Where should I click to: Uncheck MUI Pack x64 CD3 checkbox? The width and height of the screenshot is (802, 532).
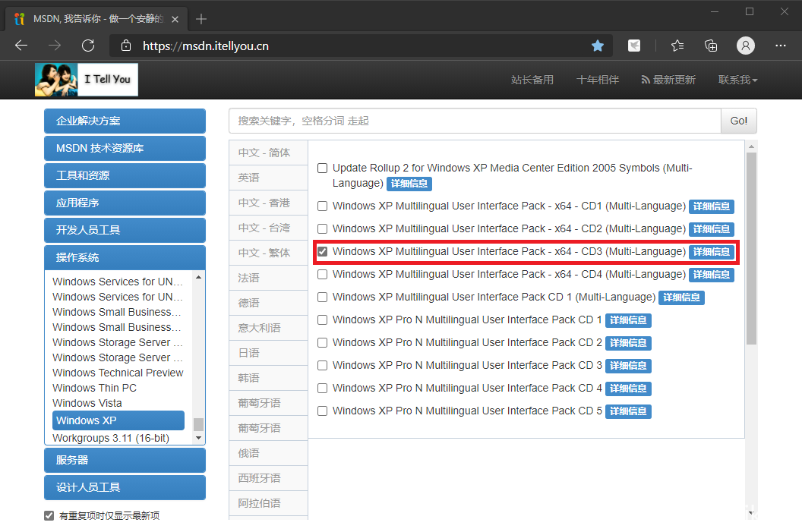pos(322,251)
